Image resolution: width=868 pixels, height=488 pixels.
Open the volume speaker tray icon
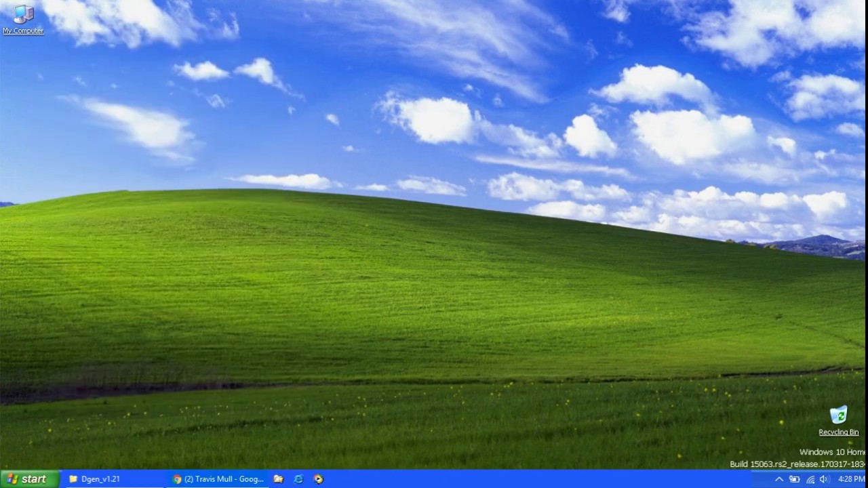[825, 479]
